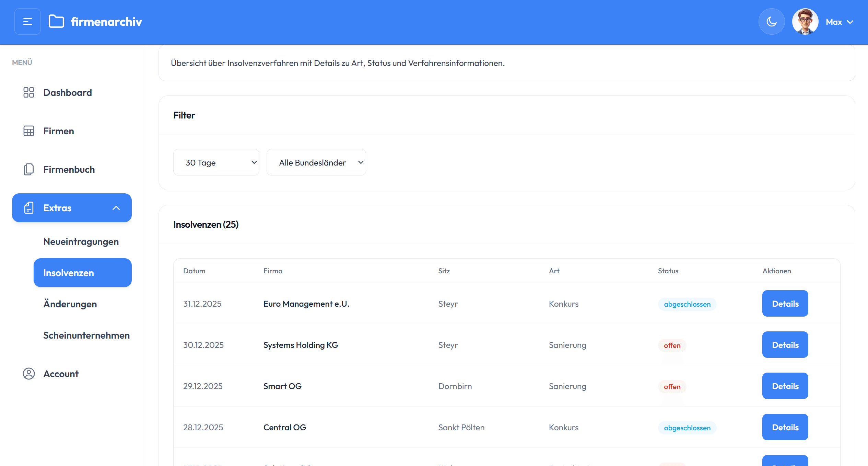Open Scheinunternehmen menu entry

86,335
